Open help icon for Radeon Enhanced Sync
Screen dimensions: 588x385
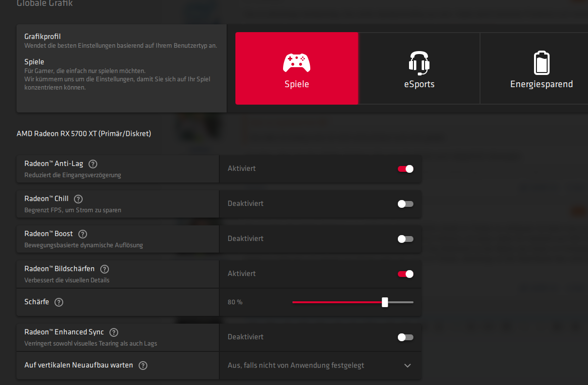114,332
